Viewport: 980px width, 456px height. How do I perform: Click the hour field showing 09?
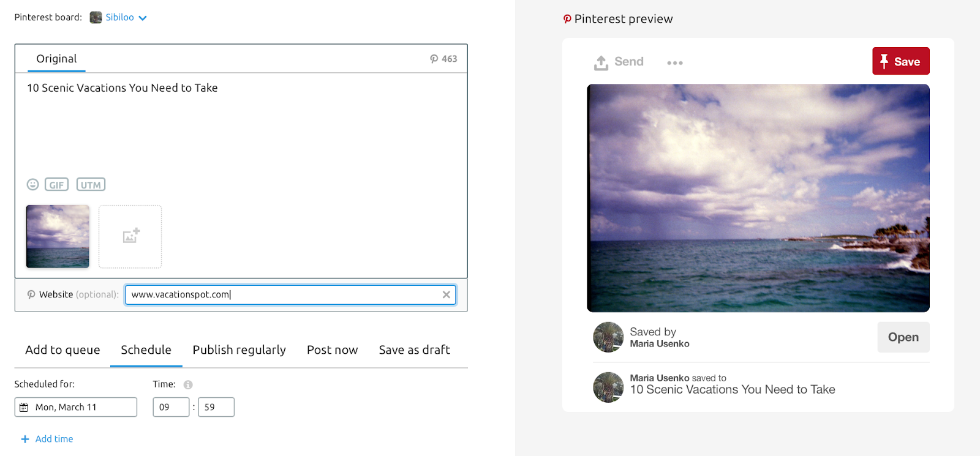coord(171,407)
